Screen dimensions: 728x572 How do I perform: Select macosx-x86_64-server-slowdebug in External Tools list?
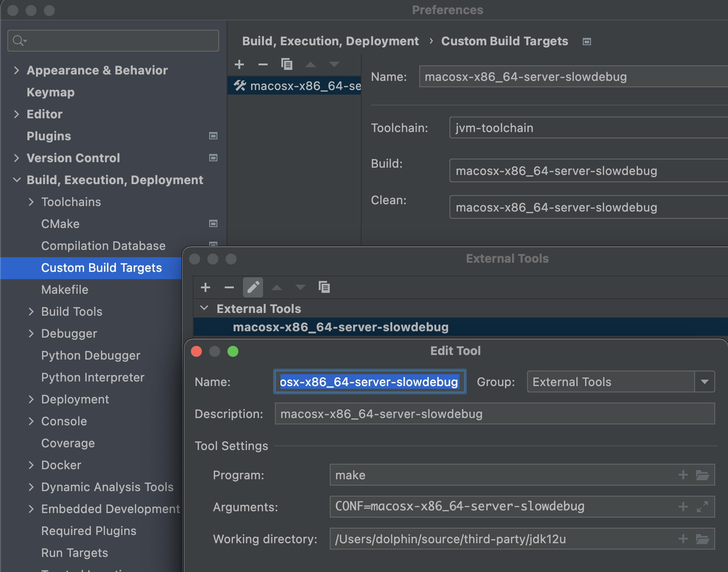[x=341, y=327]
